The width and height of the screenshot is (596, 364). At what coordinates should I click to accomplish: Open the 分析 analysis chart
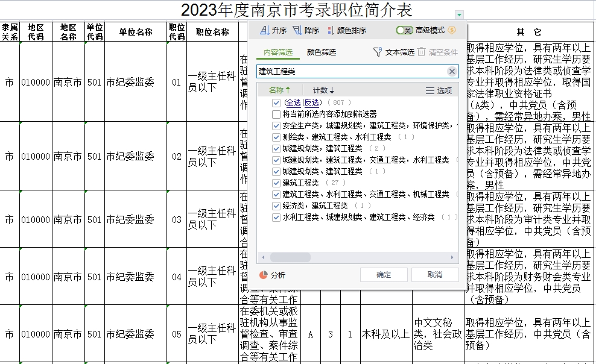pyautogui.click(x=272, y=275)
